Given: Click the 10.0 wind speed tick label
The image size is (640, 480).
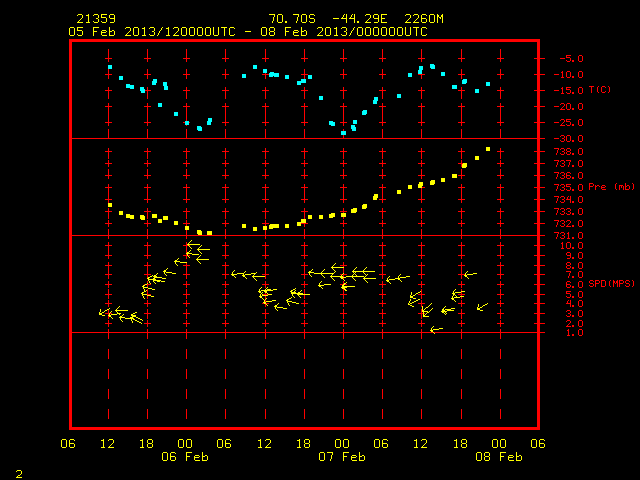Looking at the screenshot, I should (571, 246).
